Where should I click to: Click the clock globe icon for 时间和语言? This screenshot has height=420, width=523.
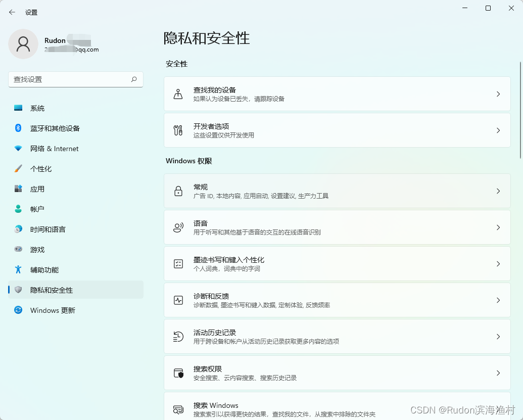click(x=18, y=229)
